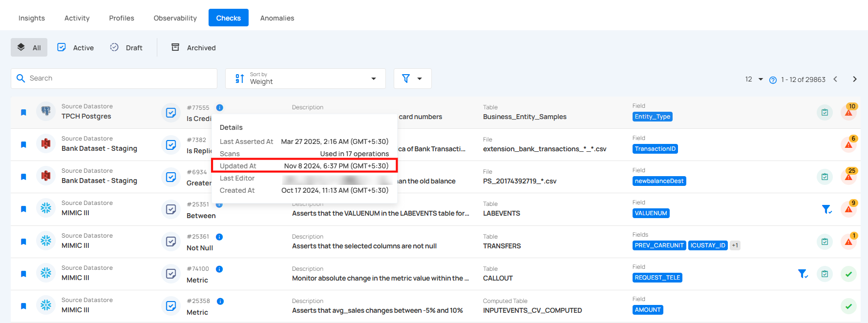Show Archived checks
This screenshot has width=868, height=323.
(194, 47)
